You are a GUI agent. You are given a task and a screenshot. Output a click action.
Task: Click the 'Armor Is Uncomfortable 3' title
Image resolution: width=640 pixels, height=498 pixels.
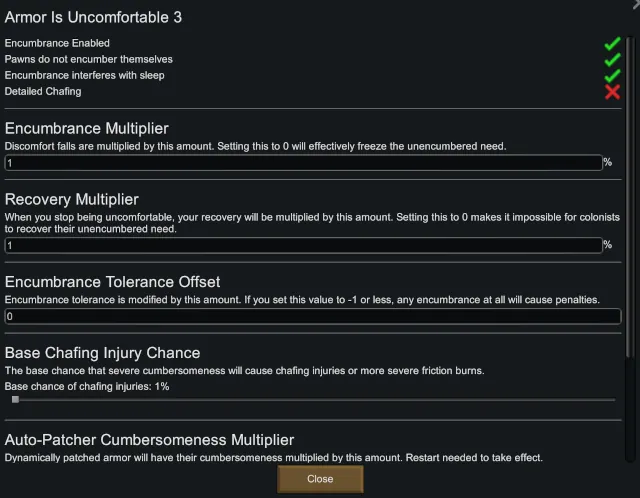[94, 17]
